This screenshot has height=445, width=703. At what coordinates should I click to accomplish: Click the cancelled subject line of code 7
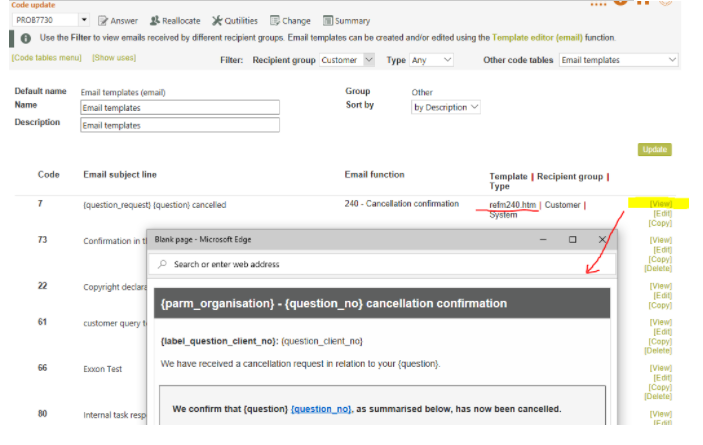click(155, 205)
